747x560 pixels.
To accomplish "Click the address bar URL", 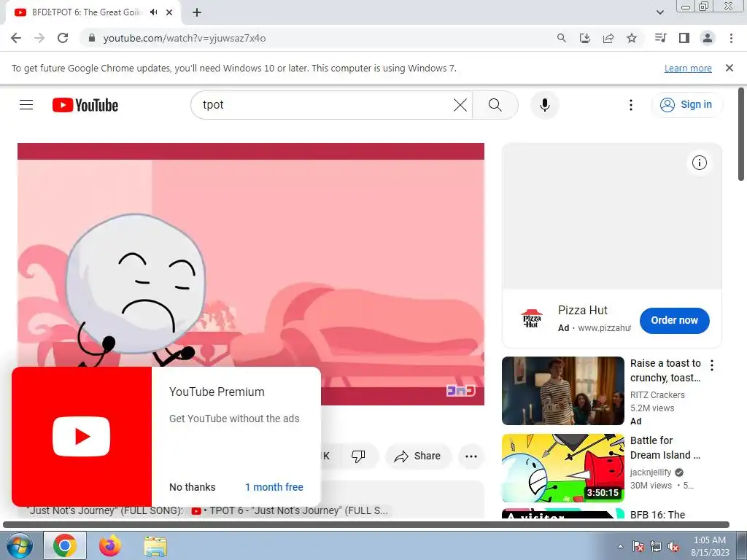I will [x=185, y=38].
